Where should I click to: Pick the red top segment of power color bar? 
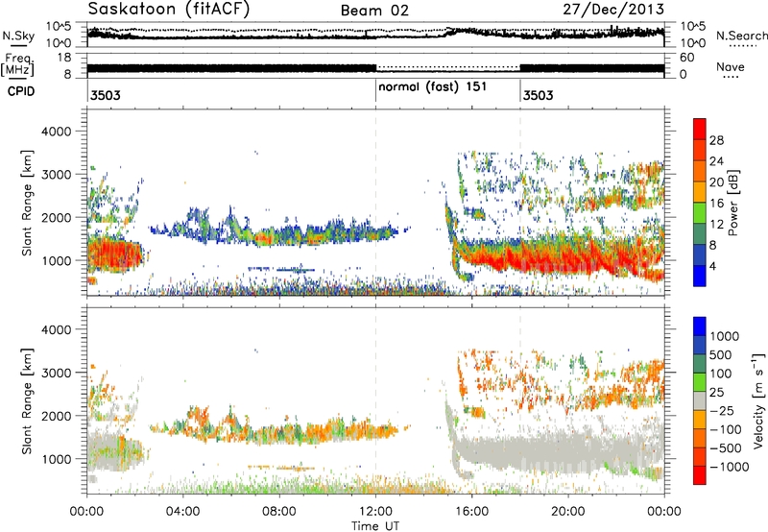pos(700,129)
